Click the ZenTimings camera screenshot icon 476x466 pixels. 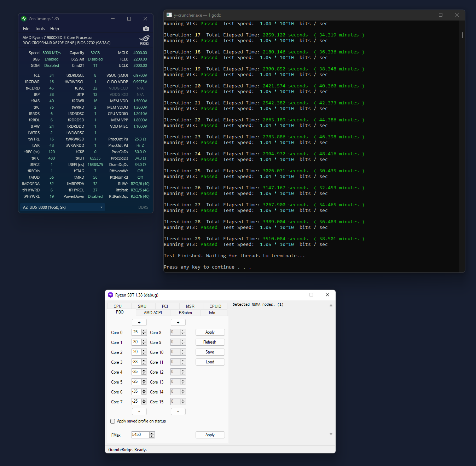click(146, 29)
